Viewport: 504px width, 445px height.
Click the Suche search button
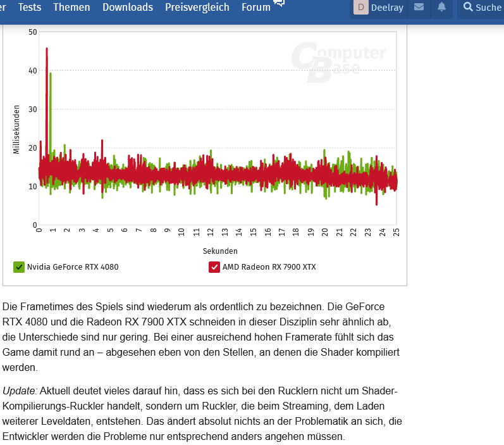point(482,7)
